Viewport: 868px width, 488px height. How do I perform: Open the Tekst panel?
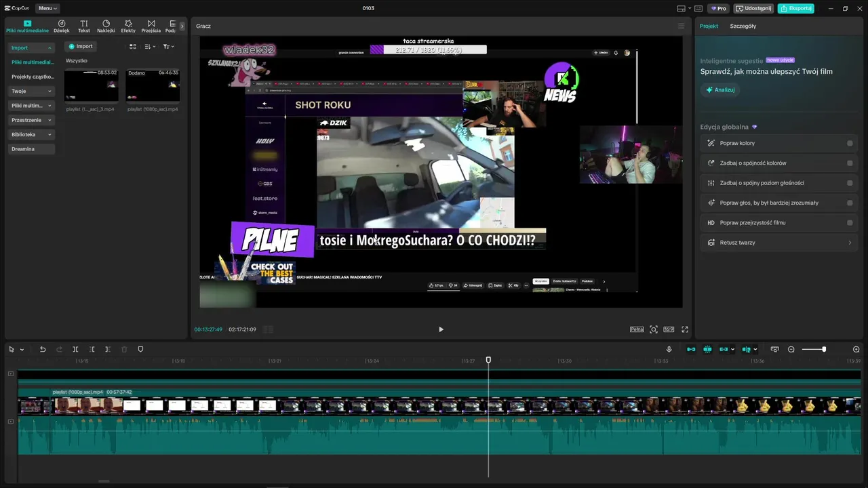(x=83, y=26)
